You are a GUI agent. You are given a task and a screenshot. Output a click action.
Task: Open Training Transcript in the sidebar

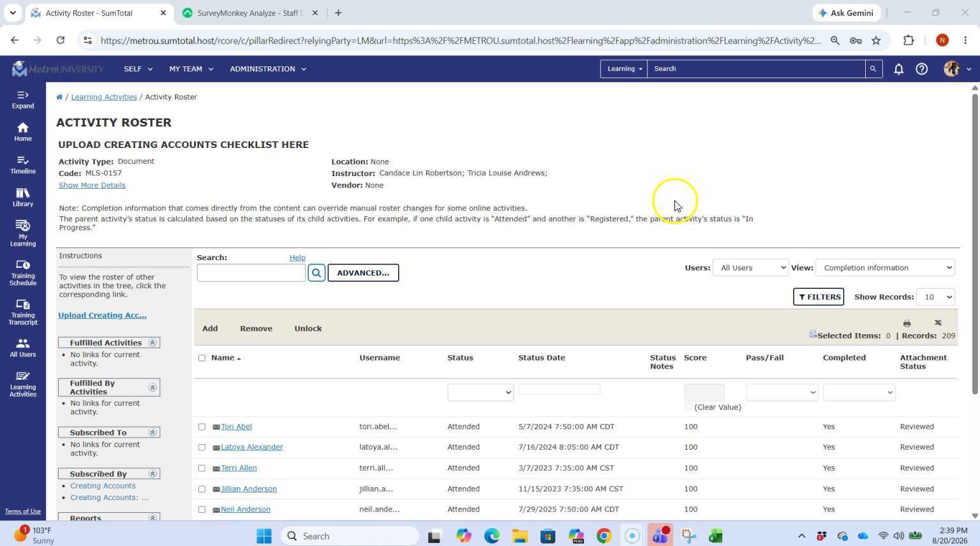22,312
